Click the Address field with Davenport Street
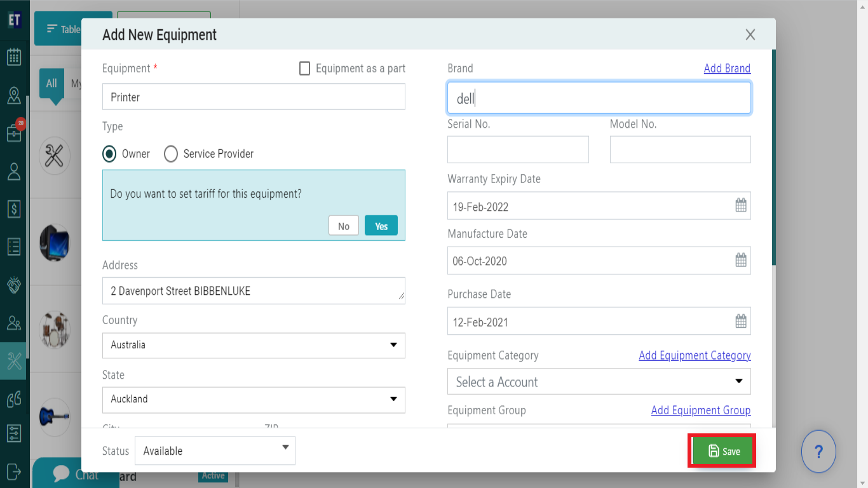The image size is (868, 488). point(254,290)
